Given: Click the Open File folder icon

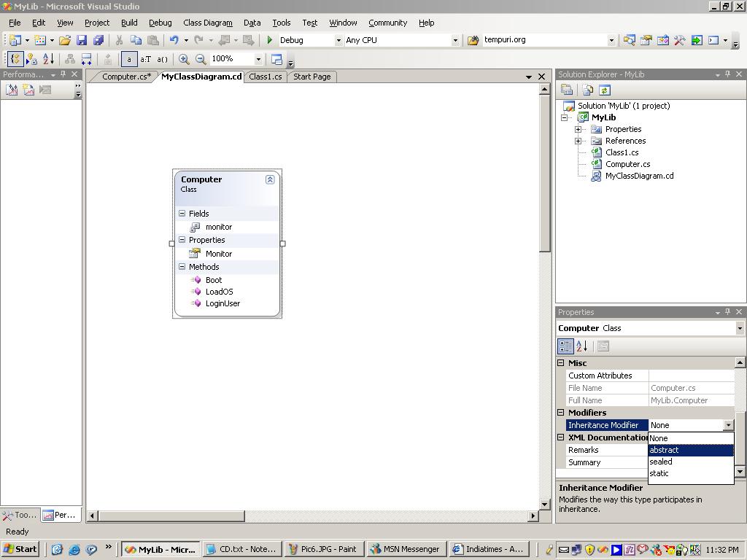Looking at the screenshot, I should [x=65, y=41].
